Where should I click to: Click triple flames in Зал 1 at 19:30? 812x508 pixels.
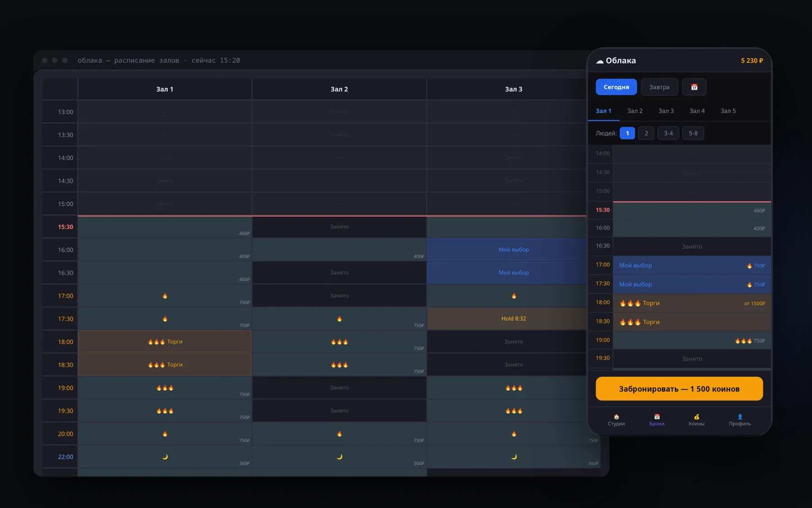pos(165,411)
